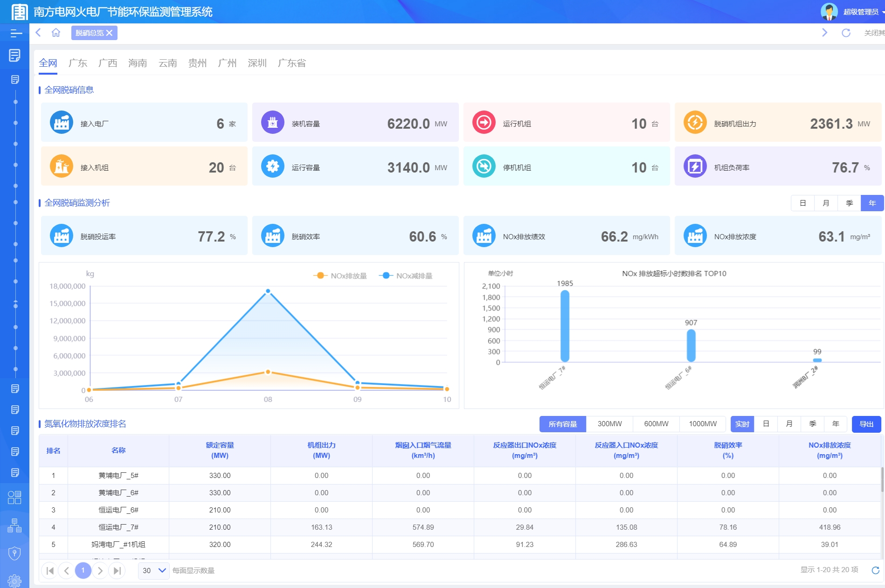
Task: Click the 停机机组 teal icon
Action: 484,166
